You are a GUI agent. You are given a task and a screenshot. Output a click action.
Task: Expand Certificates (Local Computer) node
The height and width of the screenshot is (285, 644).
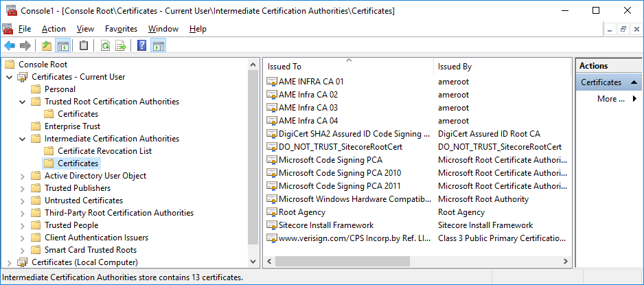click(9, 262)
